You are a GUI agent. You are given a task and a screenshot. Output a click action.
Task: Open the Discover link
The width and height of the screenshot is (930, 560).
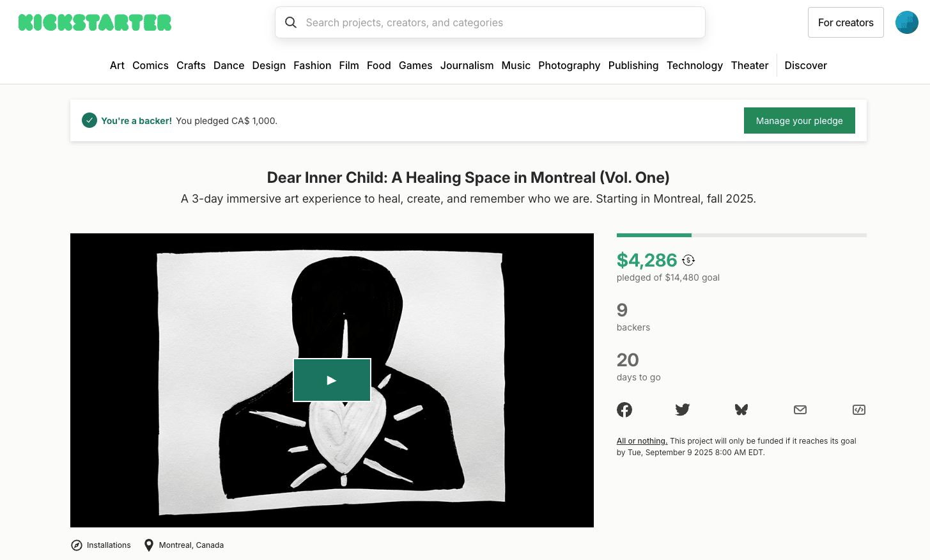coord(806,65)
